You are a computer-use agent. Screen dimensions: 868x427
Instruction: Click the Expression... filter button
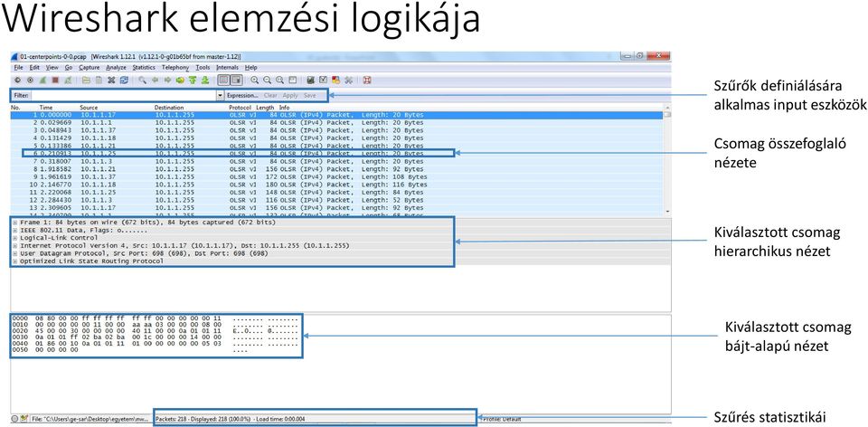pos(242,95)
